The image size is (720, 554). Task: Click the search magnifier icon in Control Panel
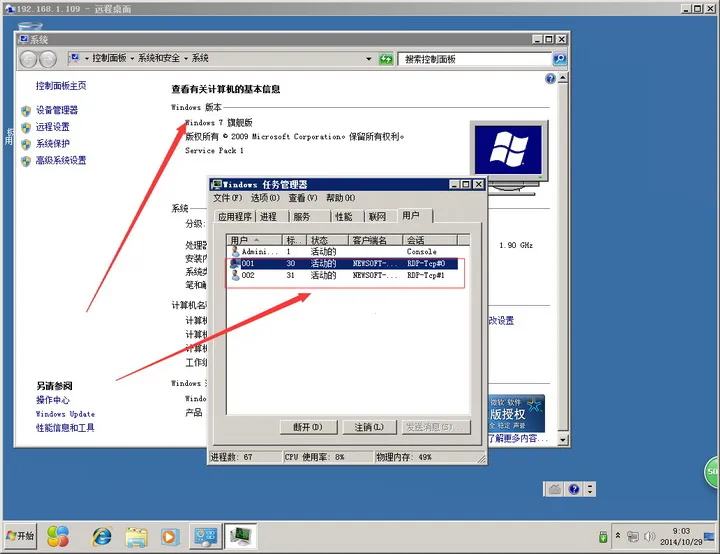[559, 59]
